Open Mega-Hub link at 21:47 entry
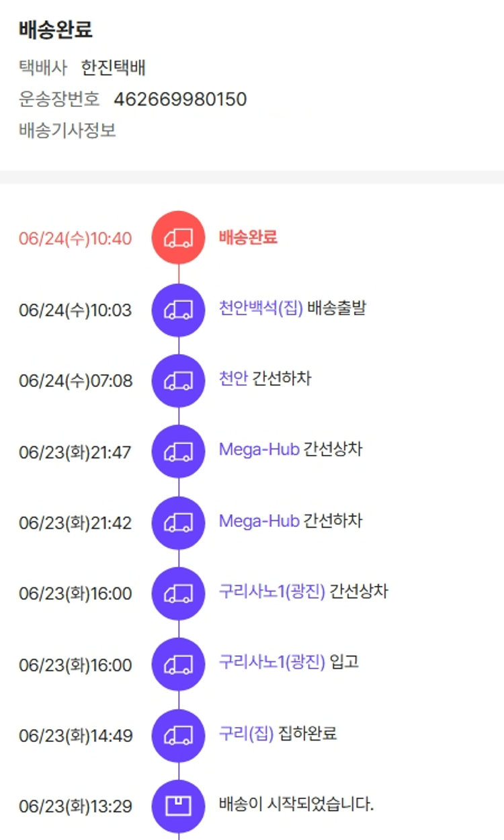 (259, 450)
